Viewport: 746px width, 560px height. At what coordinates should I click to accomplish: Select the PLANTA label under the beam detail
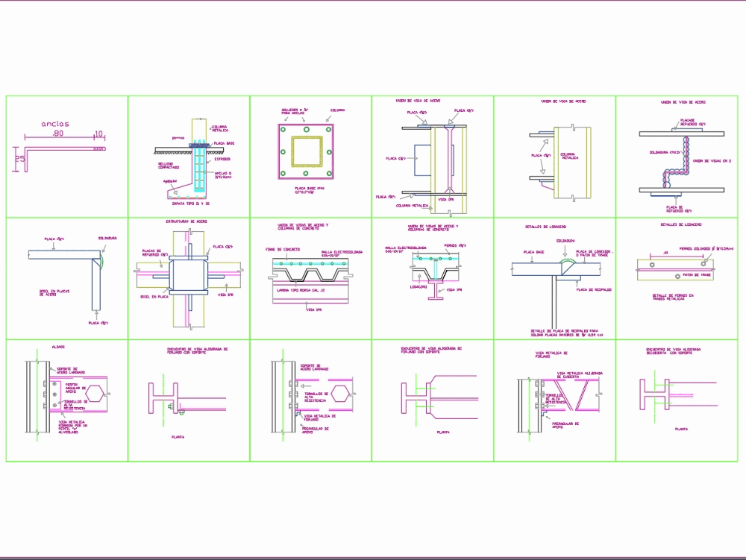[x=178, y=436]
